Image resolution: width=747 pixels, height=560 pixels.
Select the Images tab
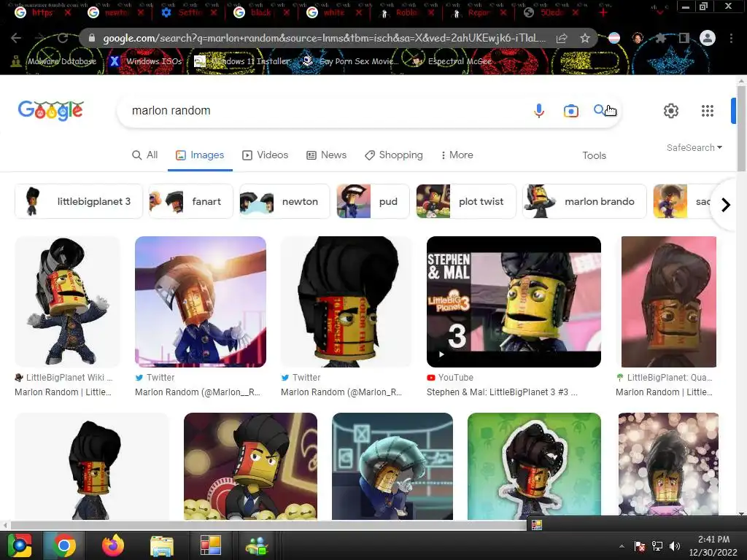[200, 155]
